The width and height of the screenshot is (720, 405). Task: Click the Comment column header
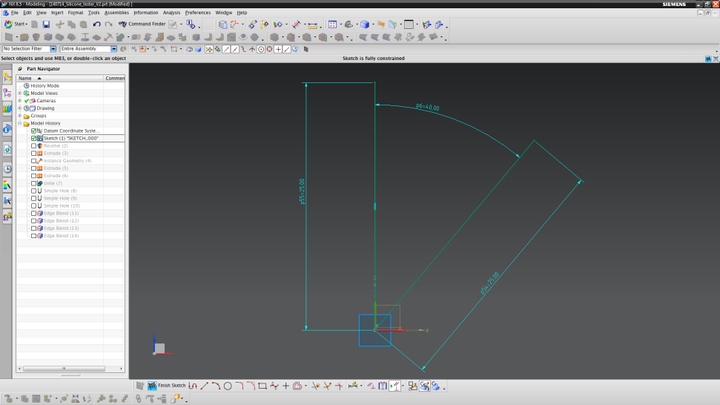coord(114,78)
